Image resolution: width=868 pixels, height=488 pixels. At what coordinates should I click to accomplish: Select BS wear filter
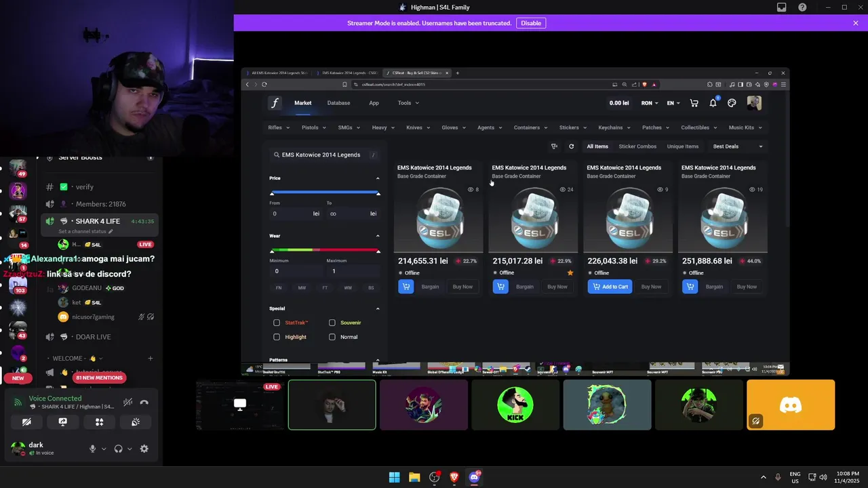coord(371,288)
